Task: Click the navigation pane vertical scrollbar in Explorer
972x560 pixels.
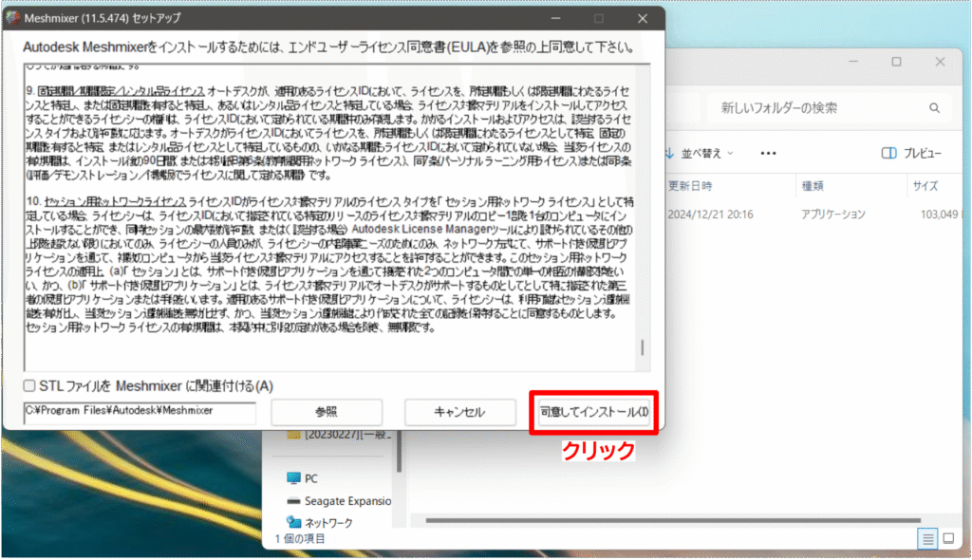Action: coord(400,452)
